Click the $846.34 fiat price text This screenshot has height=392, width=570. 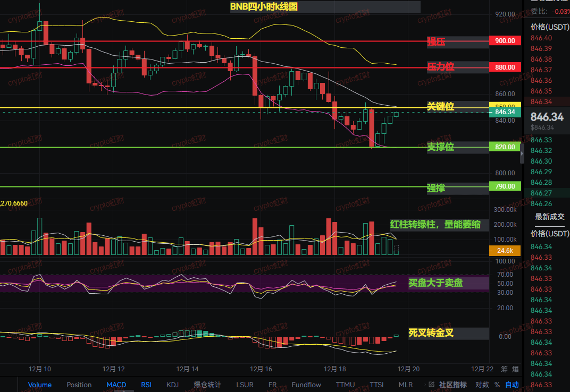pyautogui.click(x=542, y=127)
